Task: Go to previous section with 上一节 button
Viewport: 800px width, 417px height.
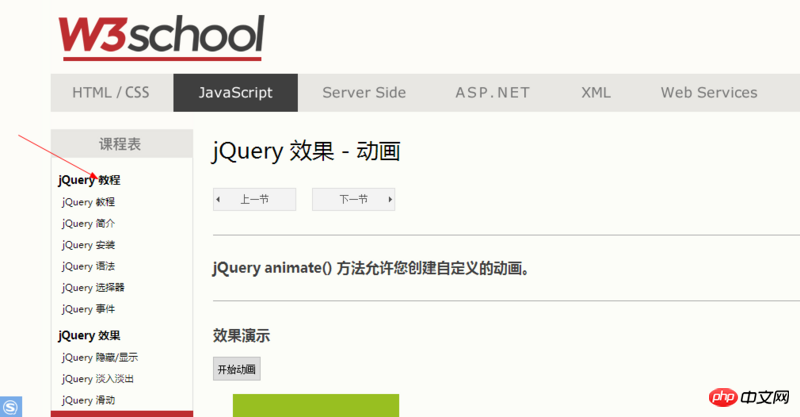Action: 255,199
